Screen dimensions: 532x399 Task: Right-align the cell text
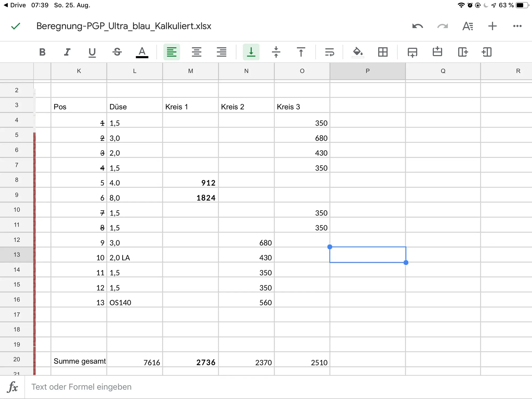tap(221, 52)
